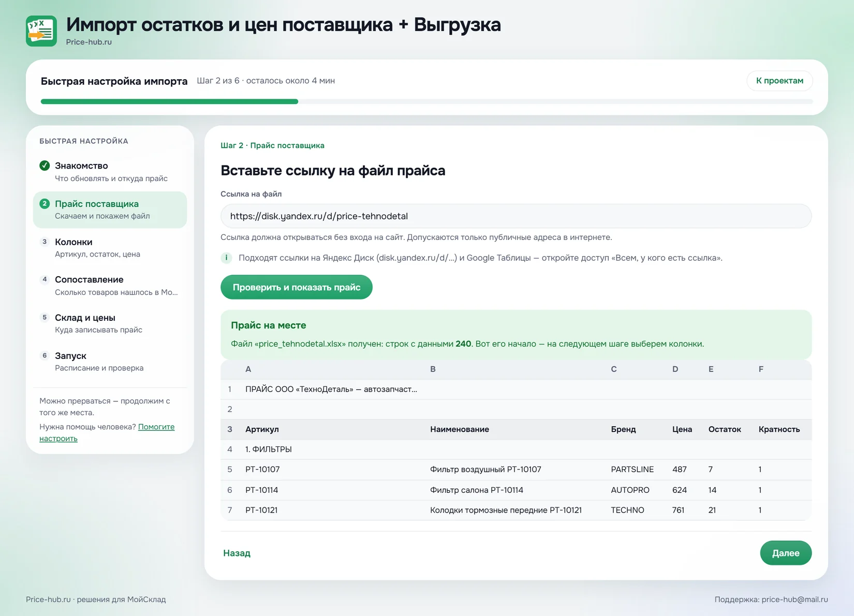Click the step 3 number badge for Колонки
The width and height of the screenshot is (854, 616).
point(45,242)
